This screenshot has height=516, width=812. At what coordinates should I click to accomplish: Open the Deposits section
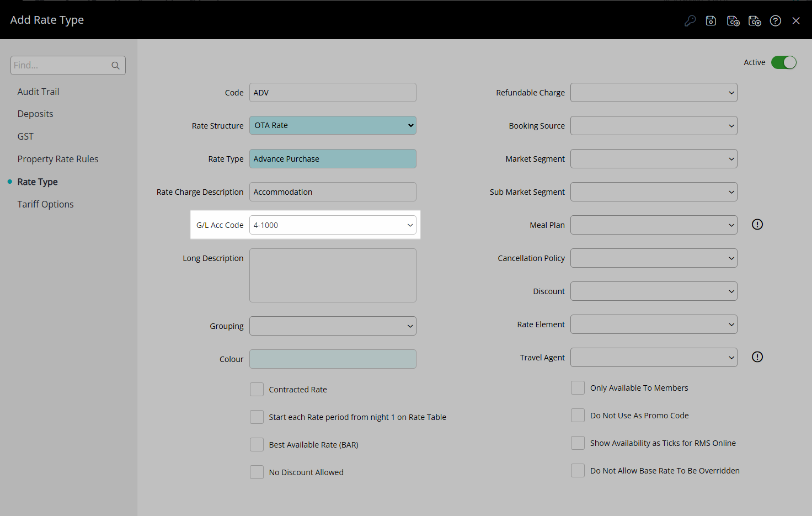click(x=35, y=114)
